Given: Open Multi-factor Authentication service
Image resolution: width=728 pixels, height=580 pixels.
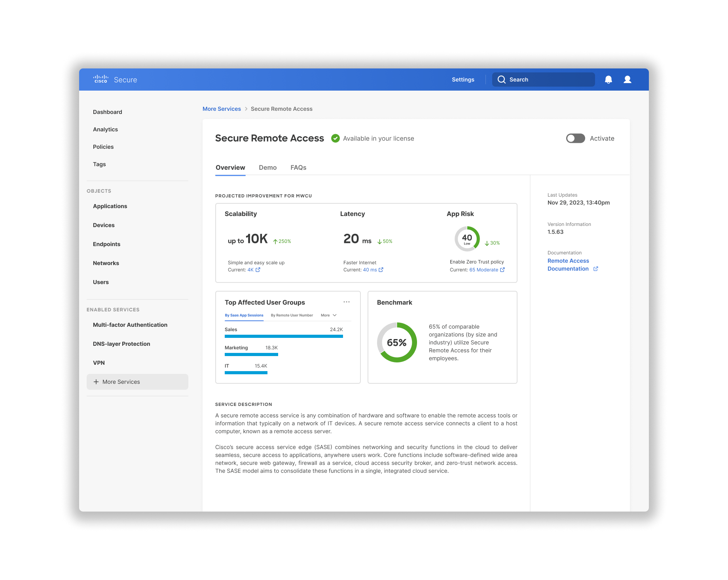Looking at the screenshot, I should [x=130, y=325].
